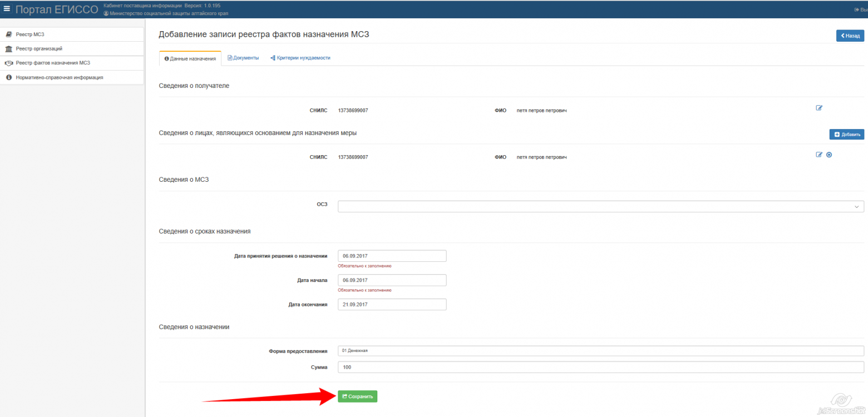Select the Данные назначения tab
868x417 pixels.
point(190,58)
